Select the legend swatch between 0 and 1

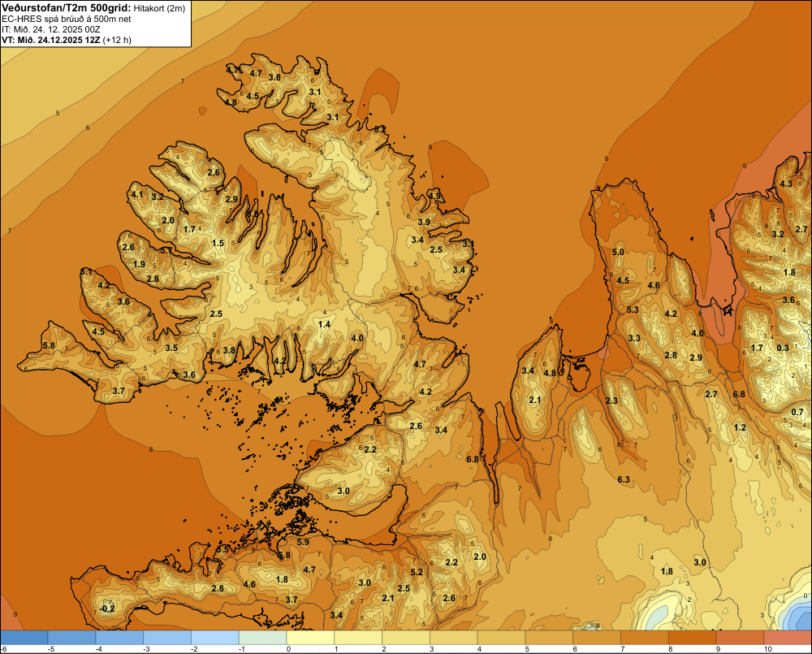pos(310,638)
